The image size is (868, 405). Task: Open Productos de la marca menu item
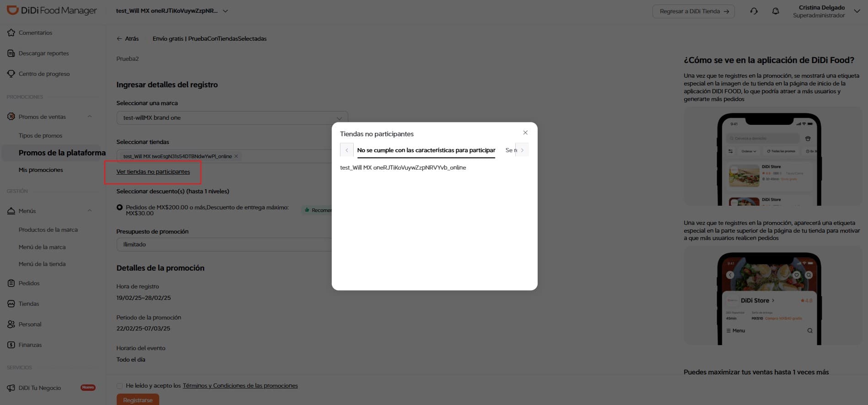(x=48, y=230)
